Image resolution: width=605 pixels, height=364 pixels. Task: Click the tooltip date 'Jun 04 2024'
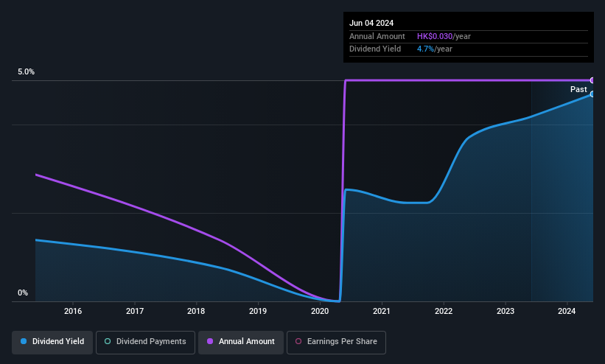[x=371, y=23]
